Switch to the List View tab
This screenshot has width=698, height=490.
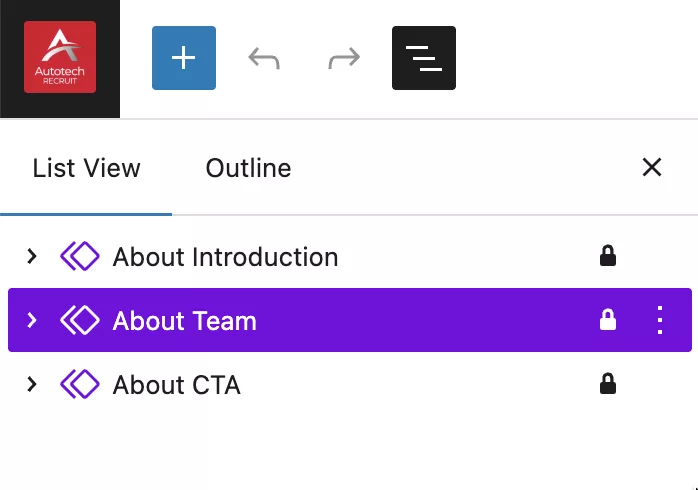pyautogui.click(x=86, y=168)
